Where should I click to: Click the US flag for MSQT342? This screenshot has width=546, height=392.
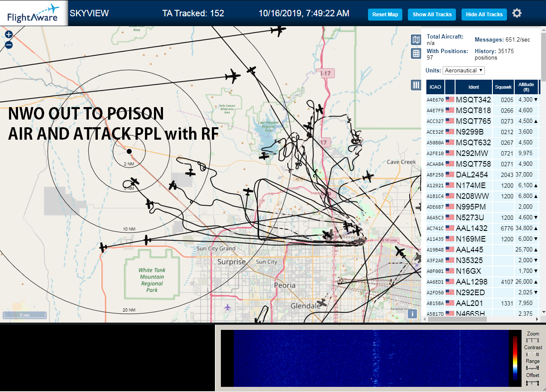[x=450, y=99]
